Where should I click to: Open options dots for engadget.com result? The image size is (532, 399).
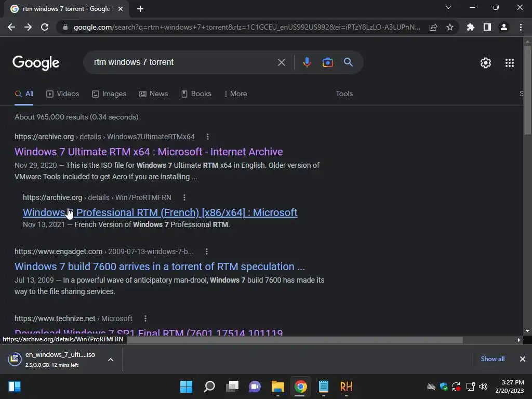click(207, 251)
